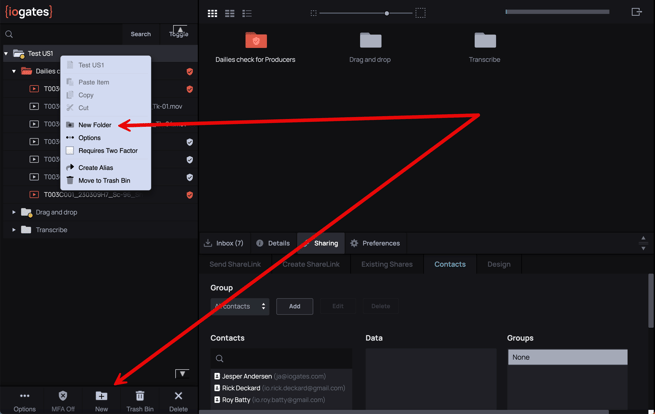This screenshot has width=655, height=414.
Task: Select Move to Trash Bin menu entry
Action: (x=104, y=181)
